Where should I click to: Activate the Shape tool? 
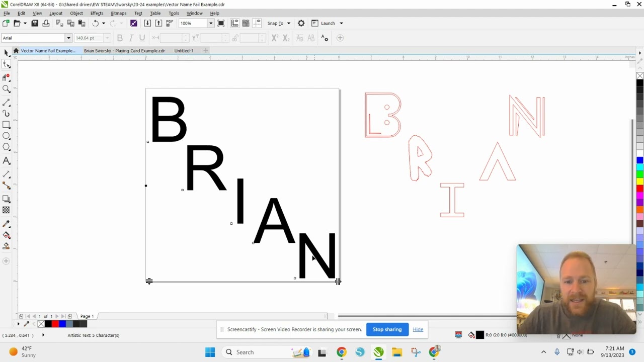pos(6,64)
